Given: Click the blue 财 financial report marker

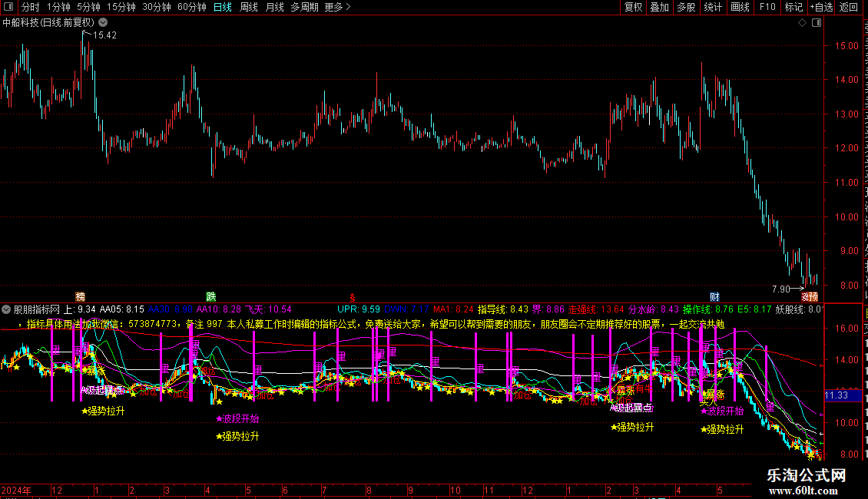Looking at the screenshot, I should (x=714, y=297).
